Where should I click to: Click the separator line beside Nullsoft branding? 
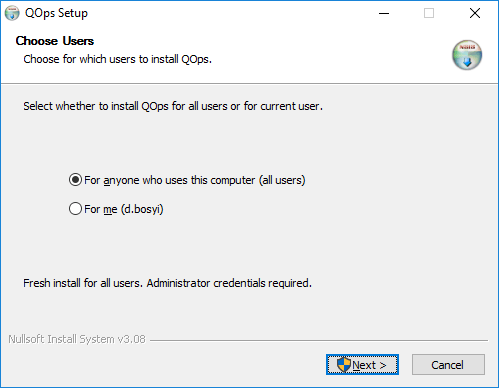click(x=319, y=340)
